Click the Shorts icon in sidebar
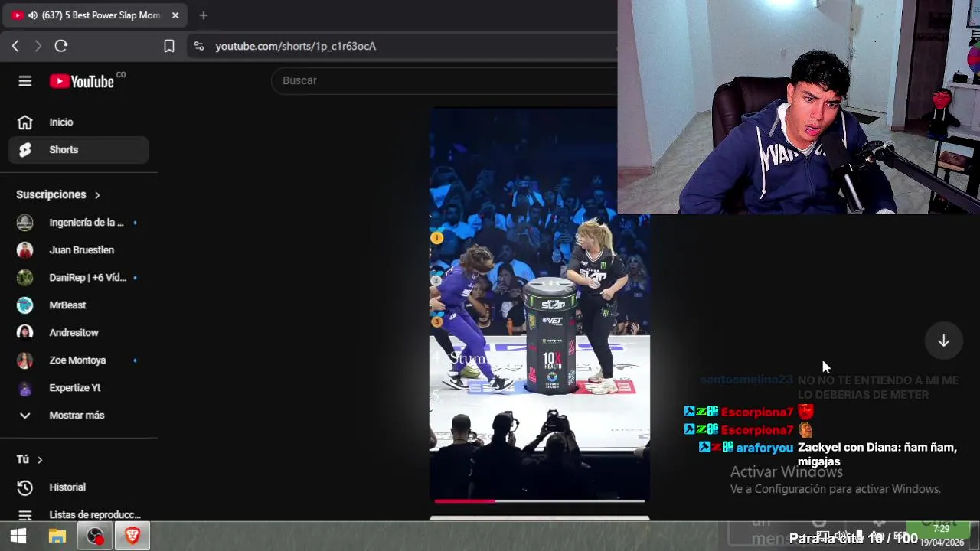 (25, 150)
